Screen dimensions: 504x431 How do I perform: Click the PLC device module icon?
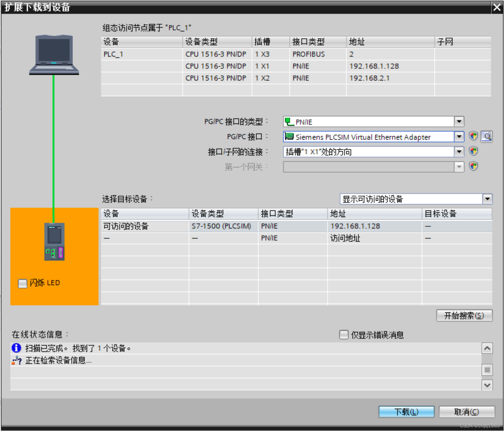click(x=54, y=241)
